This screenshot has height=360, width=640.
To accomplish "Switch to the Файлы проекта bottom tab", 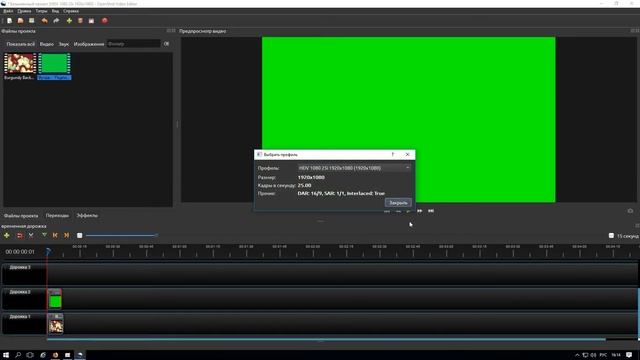I will click(x=21, y=216).
